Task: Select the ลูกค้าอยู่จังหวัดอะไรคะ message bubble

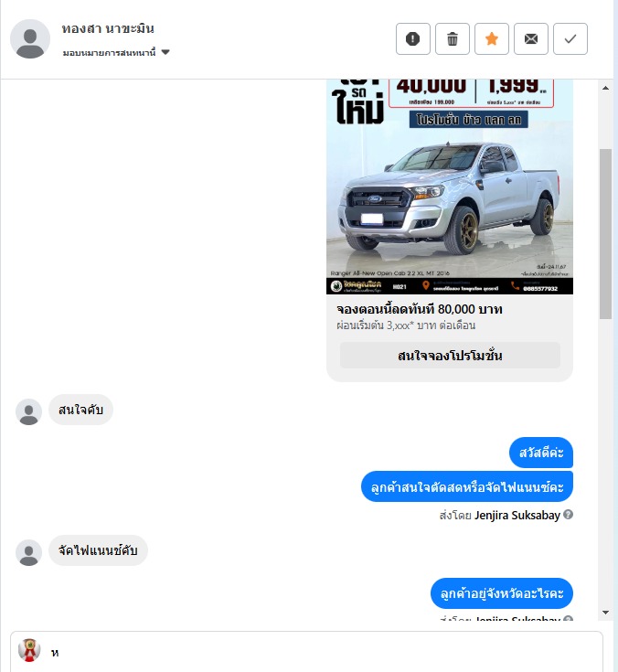Action: tap(502, 593)
